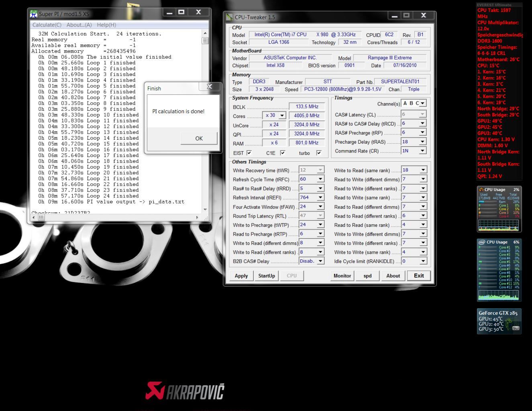This screenshot has width=532, height=411.
Task: Click the 'PI value output -> pi_data.txt' line
Action: pos(112,201)
